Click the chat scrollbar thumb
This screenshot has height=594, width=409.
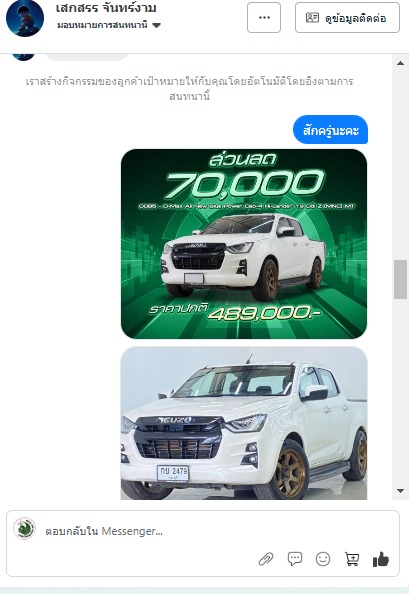(x=400, y=279)
